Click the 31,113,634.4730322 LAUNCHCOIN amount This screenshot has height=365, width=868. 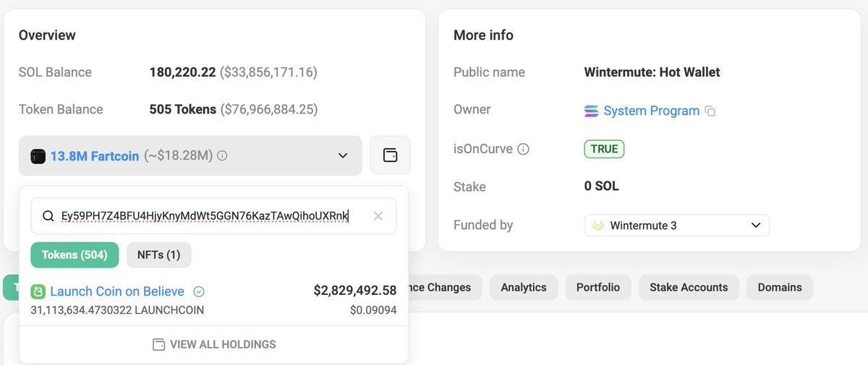coord(117,310)
